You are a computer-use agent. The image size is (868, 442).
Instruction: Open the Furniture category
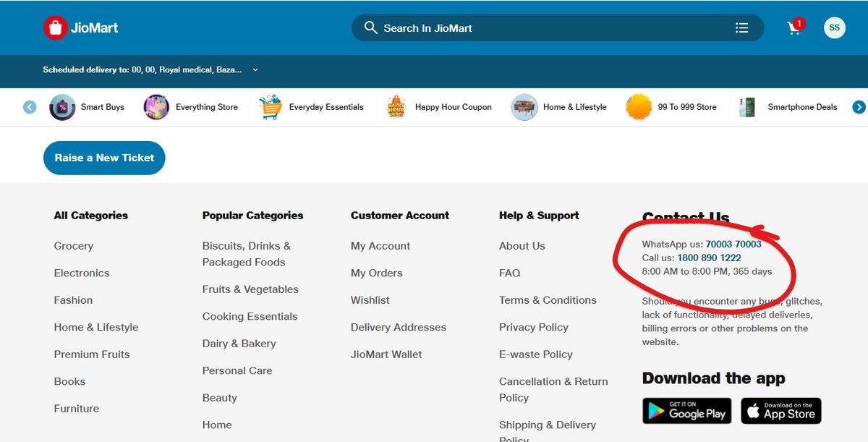pyautogui.click(x=77, y=409)
